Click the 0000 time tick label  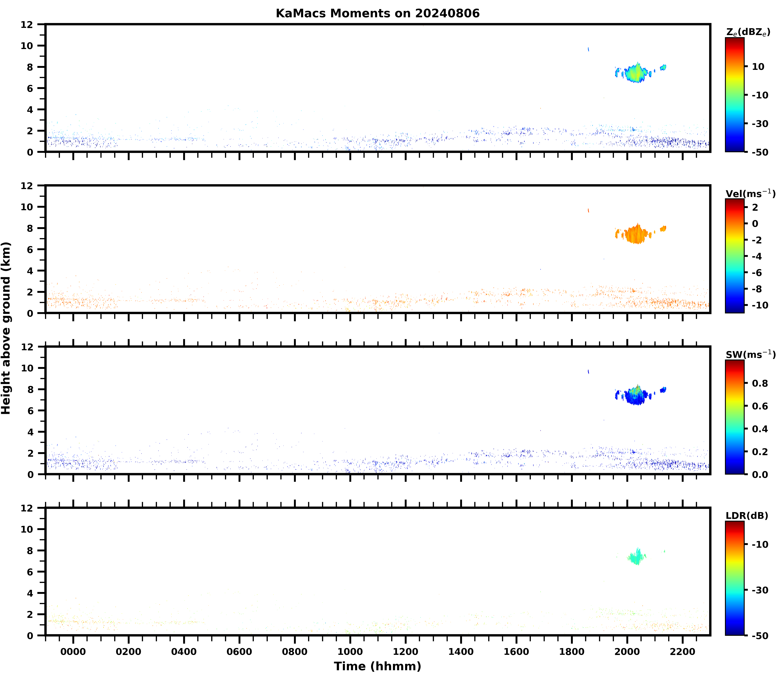(73, 652)
